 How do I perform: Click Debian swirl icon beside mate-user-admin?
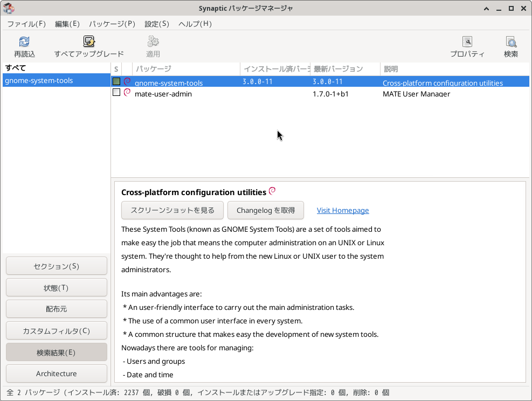point(127,92)
